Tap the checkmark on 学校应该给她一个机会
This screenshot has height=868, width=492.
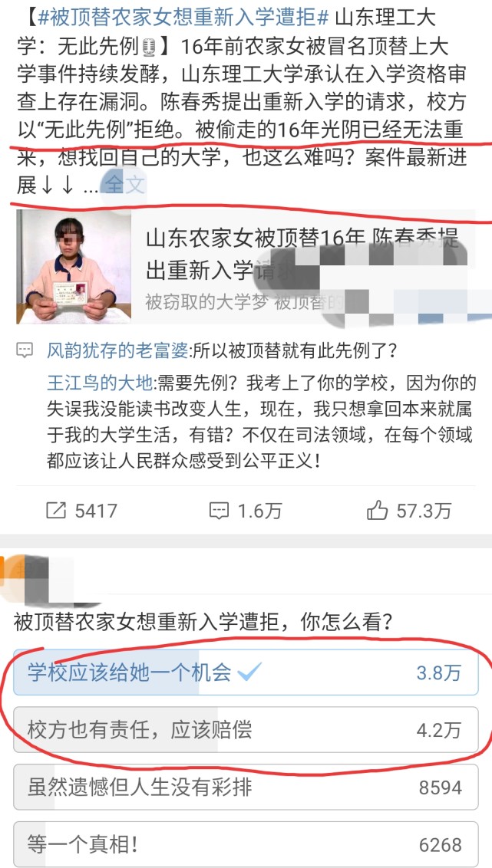[249, 672]
